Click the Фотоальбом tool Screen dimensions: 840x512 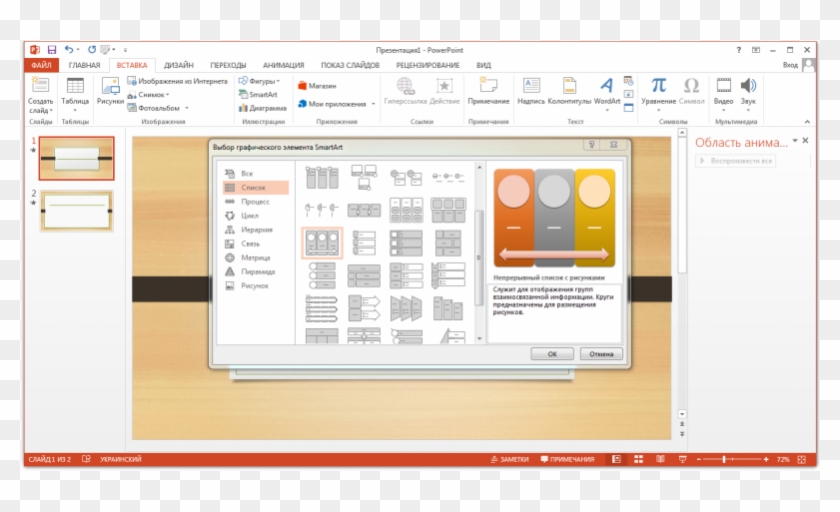[x=154, y=108]
